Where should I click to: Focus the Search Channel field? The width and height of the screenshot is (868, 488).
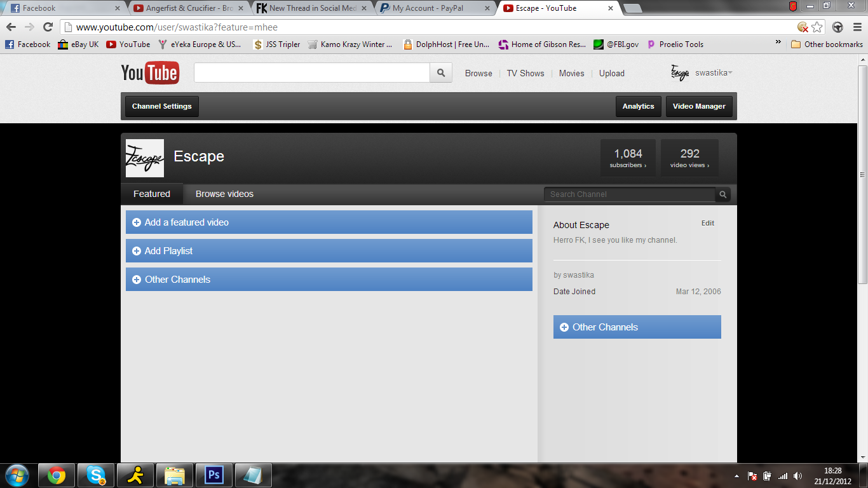tap(630, 194)
